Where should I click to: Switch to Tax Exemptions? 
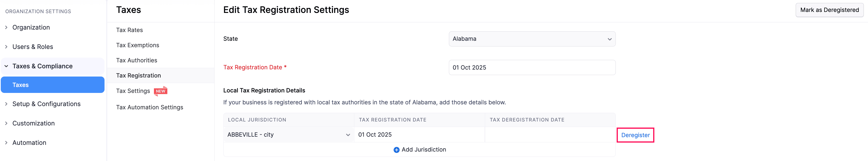click(x=138, y=45)
